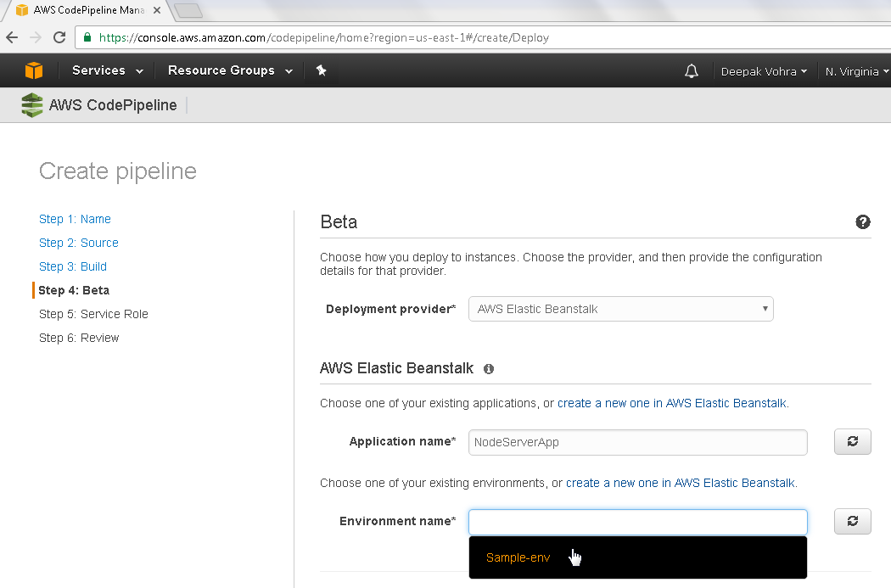The height and width of the screenshot is (588, 891).
Task: Click the browser back arrow
Action: pos(12,37)
